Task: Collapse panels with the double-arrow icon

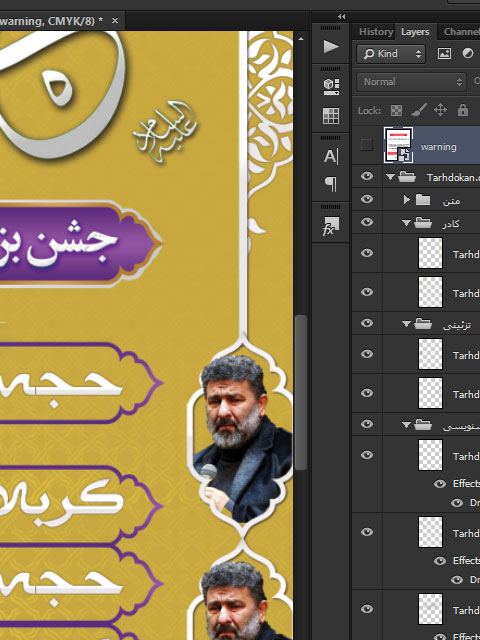Action: pos(342,16)
